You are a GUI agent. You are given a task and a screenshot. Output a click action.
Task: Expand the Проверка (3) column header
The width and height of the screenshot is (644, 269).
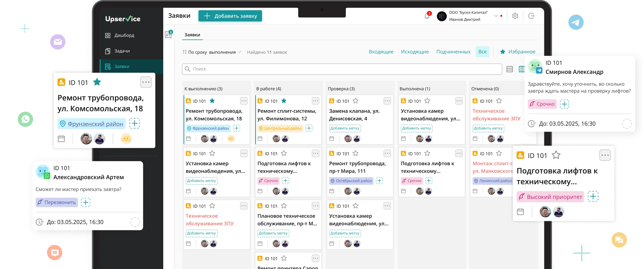coord(341,89)
